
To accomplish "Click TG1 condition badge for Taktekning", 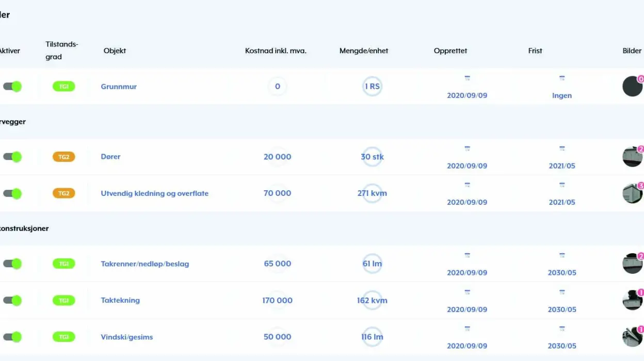I will pos(64,300).
